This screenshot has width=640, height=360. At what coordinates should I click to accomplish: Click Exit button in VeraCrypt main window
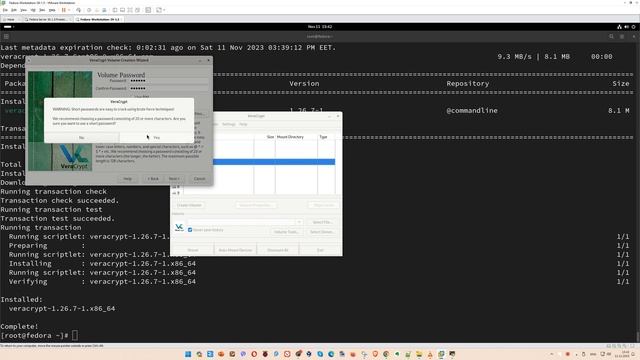tap(320, 250)
